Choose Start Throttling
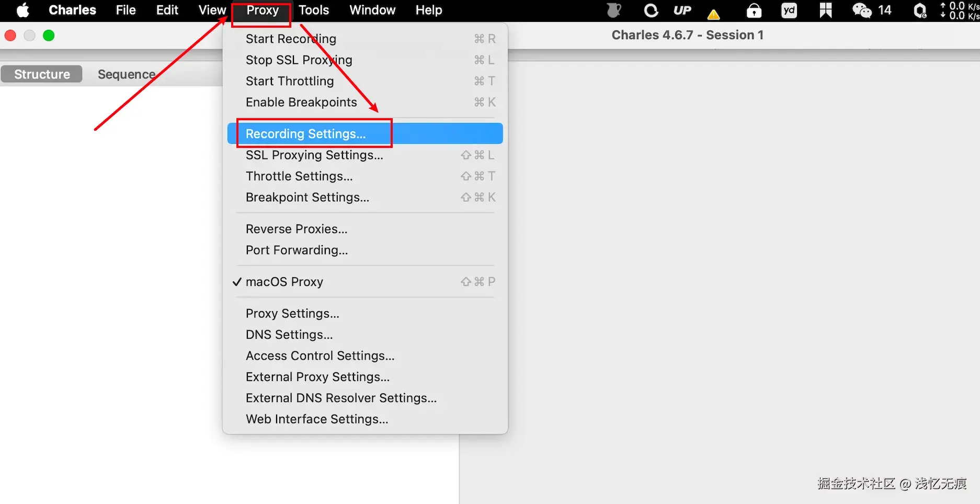 coord(365,81)
